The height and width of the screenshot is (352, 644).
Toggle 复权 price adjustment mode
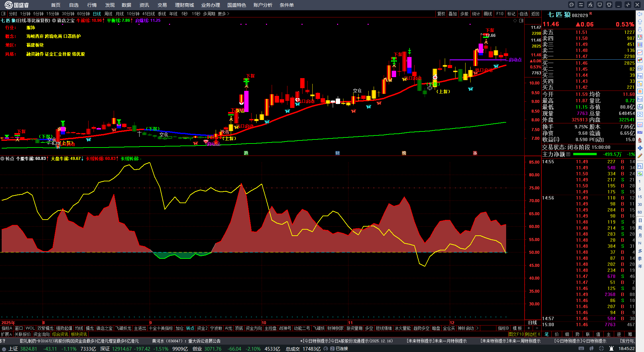[x=441, y=14]
